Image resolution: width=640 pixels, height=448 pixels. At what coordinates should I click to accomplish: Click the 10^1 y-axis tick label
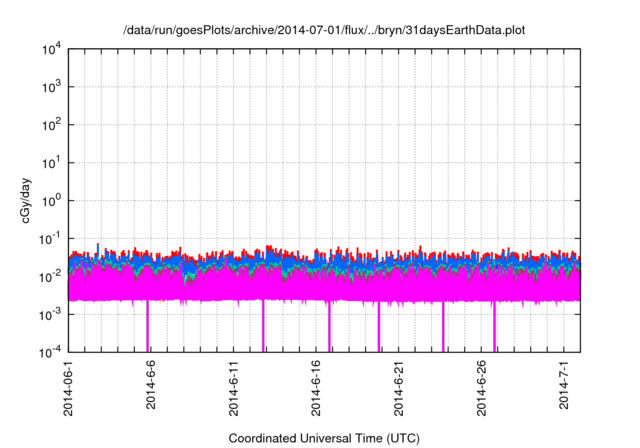pos(51,163)
